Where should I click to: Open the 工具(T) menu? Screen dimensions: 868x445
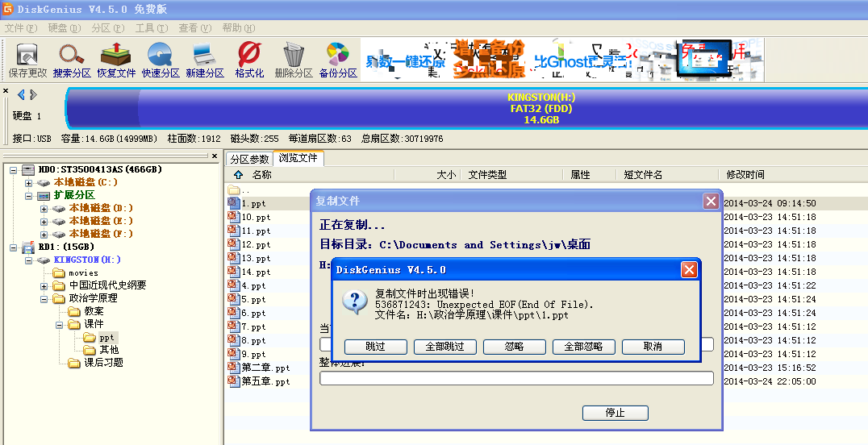(x=152, y=27)
